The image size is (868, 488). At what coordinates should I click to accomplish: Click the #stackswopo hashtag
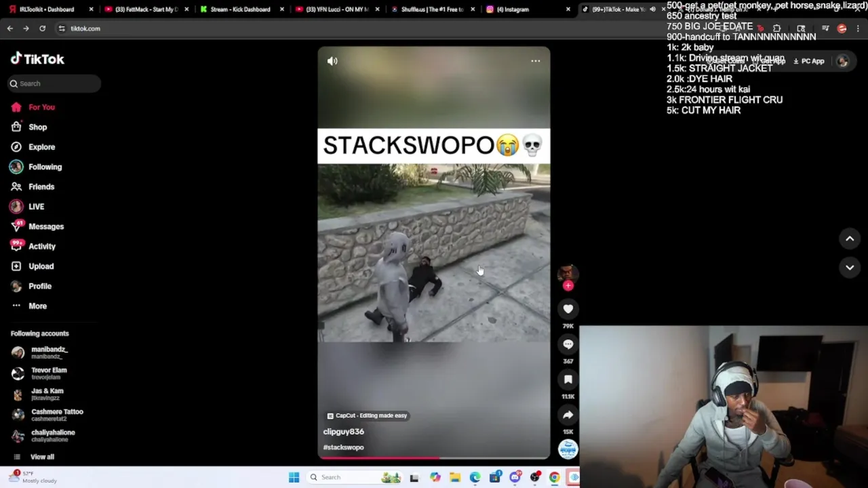pyautogui.click(x=344, y=447)
